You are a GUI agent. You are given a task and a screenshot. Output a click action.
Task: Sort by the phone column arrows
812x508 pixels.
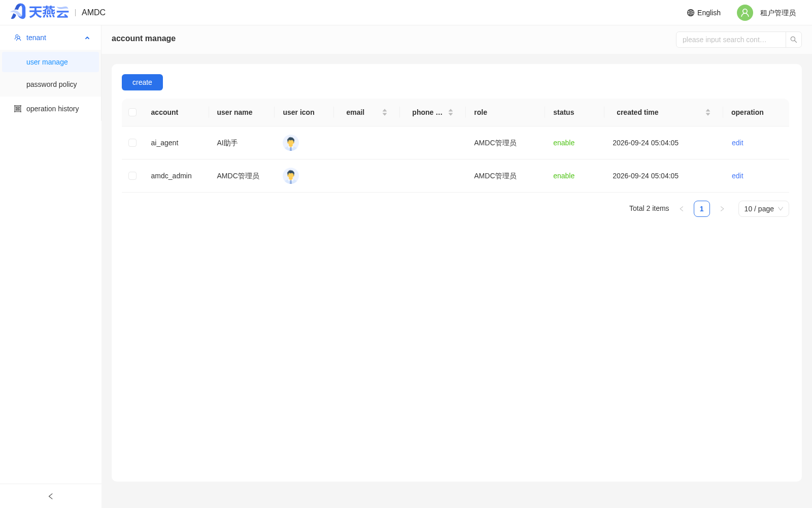pyautogui.click(x=451, y=112)
